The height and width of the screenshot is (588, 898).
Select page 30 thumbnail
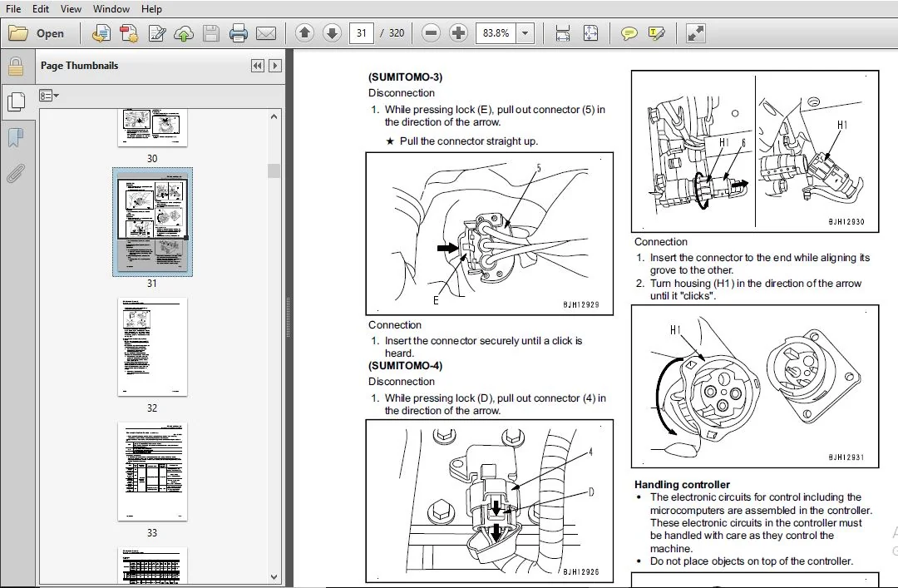tap(152, 127)
